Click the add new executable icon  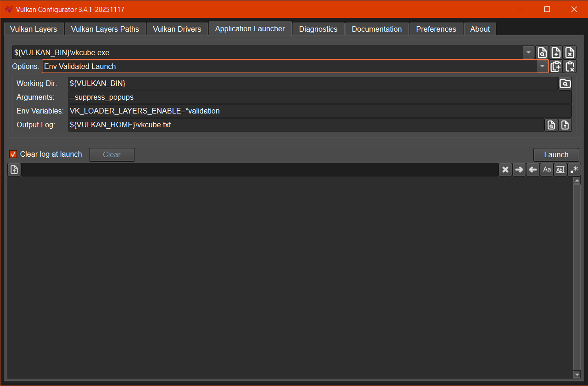click(556, 52)
